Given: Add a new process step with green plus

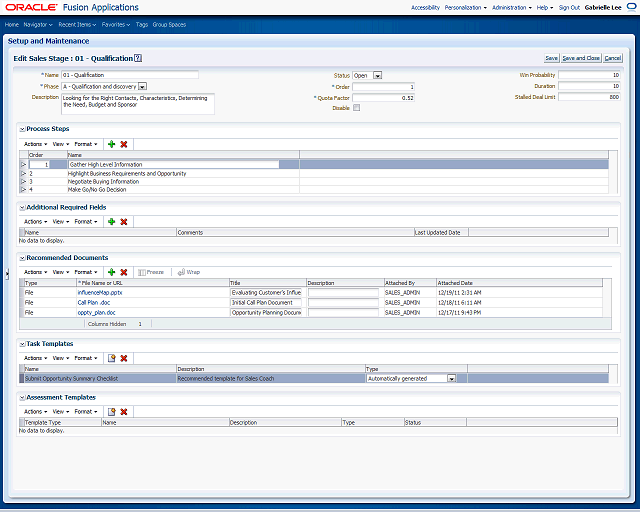Looking at the screenshot, I should click(x=111, y=144).
